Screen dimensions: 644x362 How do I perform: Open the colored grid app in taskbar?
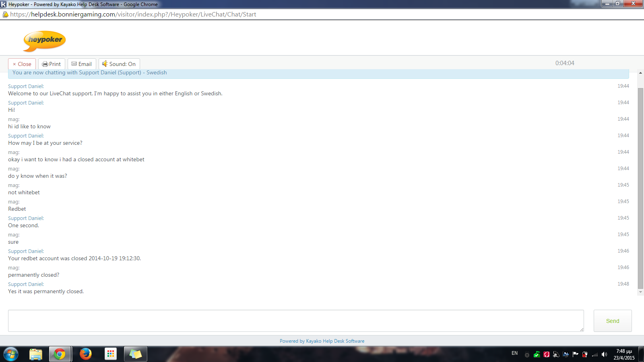tap(111, 354)
